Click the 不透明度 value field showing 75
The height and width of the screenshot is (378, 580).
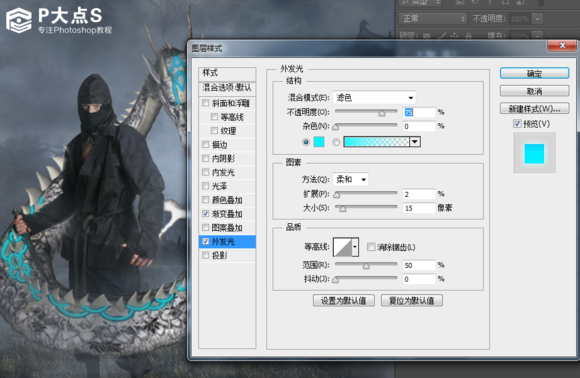coord(419,112)
